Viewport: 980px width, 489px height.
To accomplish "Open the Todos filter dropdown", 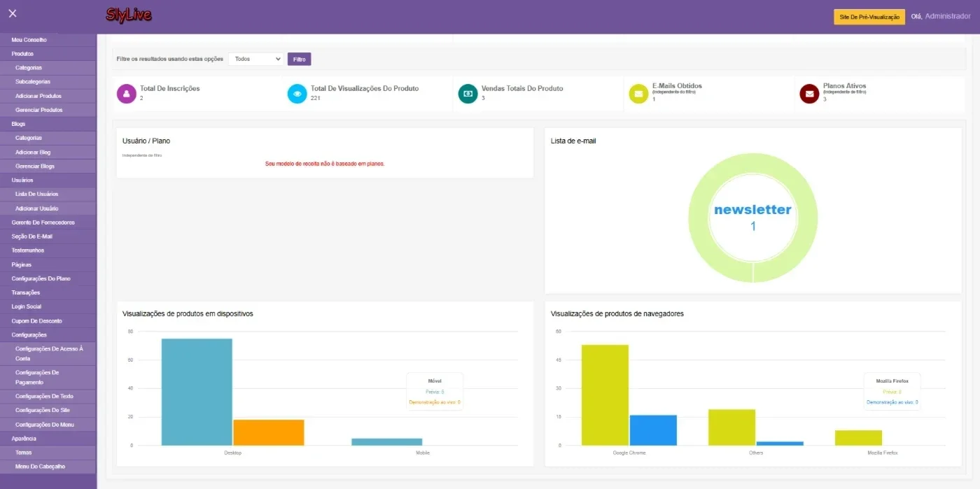I will click(255, 59).
